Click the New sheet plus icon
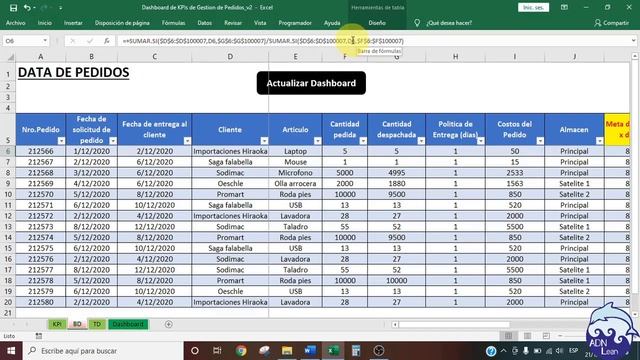The width and height of the screenshot is (640, 360). tap(169, 324)
